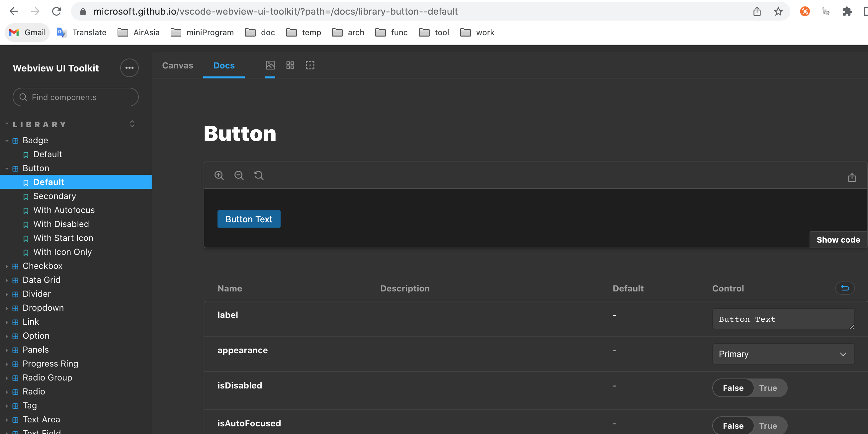The image size is (868, 434).
Task: Click the Show code button
Action: (838, 240)
